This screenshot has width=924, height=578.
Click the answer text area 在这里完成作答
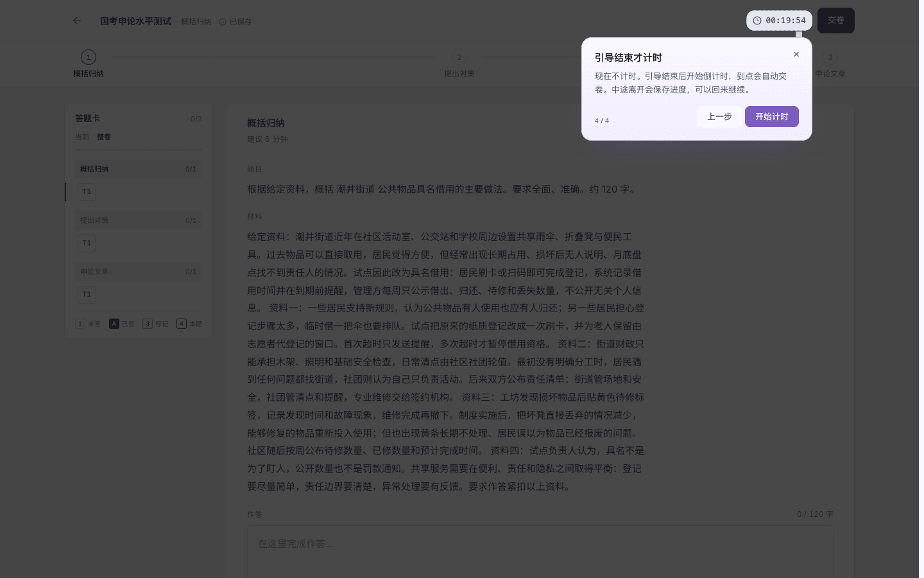point(540,552)
